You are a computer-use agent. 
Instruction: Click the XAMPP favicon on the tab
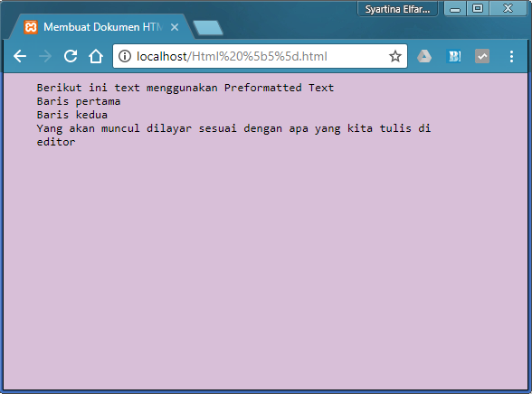[31, 27]
